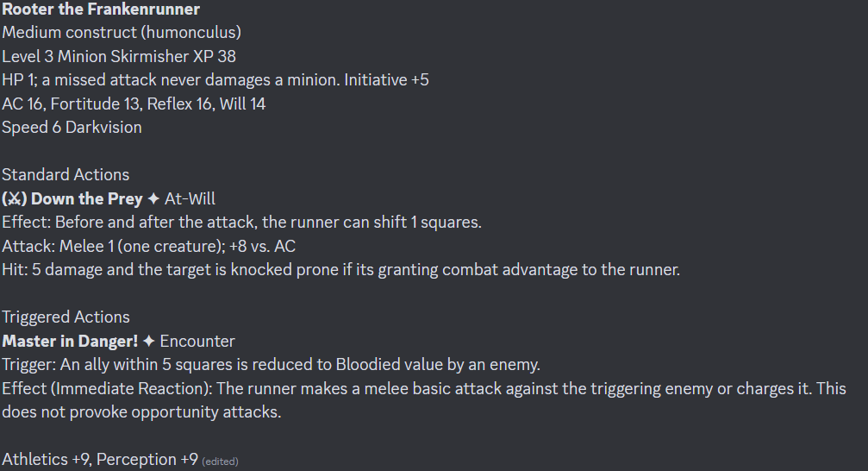Click the Level 3 Minion Skirmisher text
The width and height of the screenshot is (868, 471).
click(x=95, y=57)
